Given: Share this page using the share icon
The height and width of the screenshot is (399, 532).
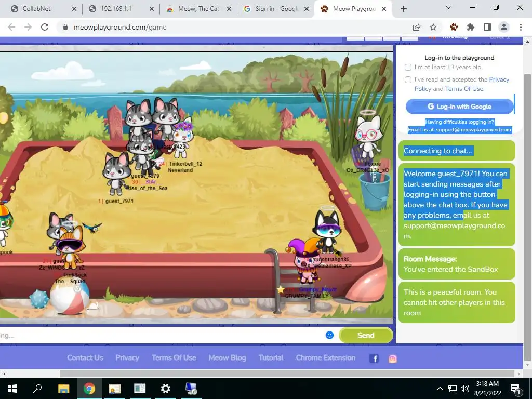Looking at the screenshot, I should point(417,27).
